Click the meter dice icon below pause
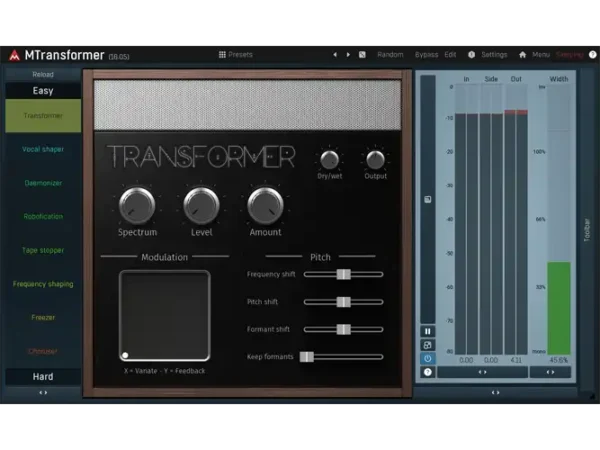 pos(427,345)
